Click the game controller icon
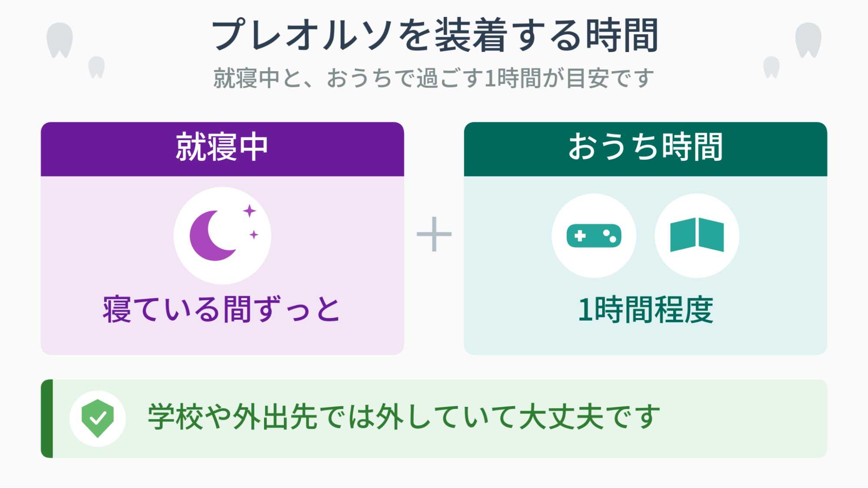Viewport: 868px width, 488px height. [x=594, y=236]
